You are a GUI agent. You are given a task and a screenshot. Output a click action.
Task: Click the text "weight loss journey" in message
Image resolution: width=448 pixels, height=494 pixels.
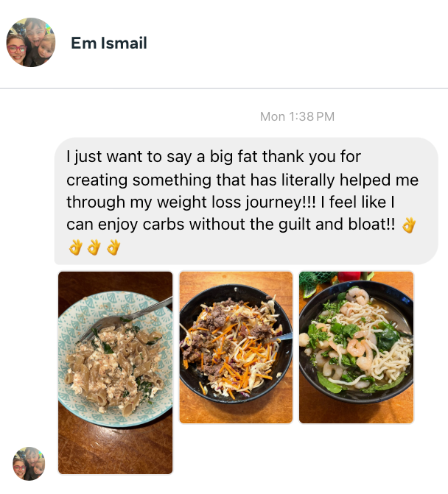point(230,202)
